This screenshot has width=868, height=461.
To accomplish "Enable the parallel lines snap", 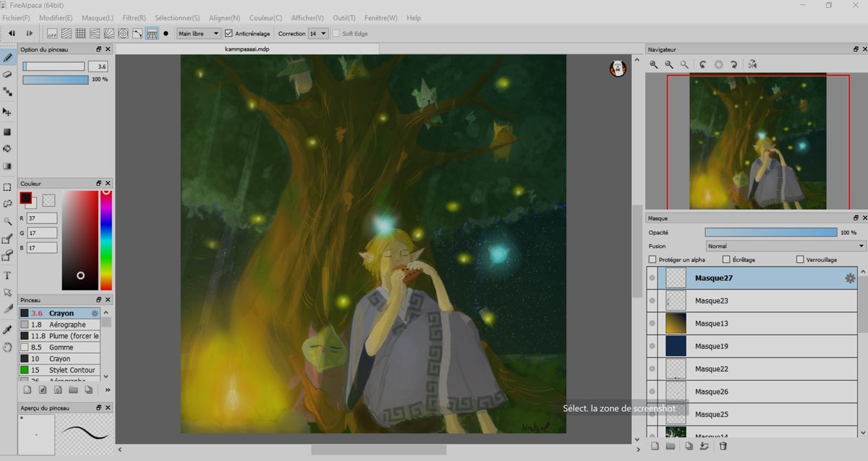I will coord(67,33).
